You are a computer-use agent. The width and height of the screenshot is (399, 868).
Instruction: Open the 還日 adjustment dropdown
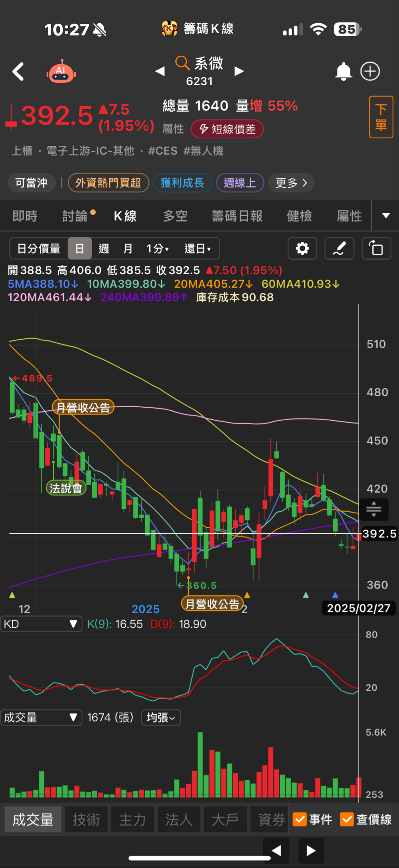click(x=198, y=248)
